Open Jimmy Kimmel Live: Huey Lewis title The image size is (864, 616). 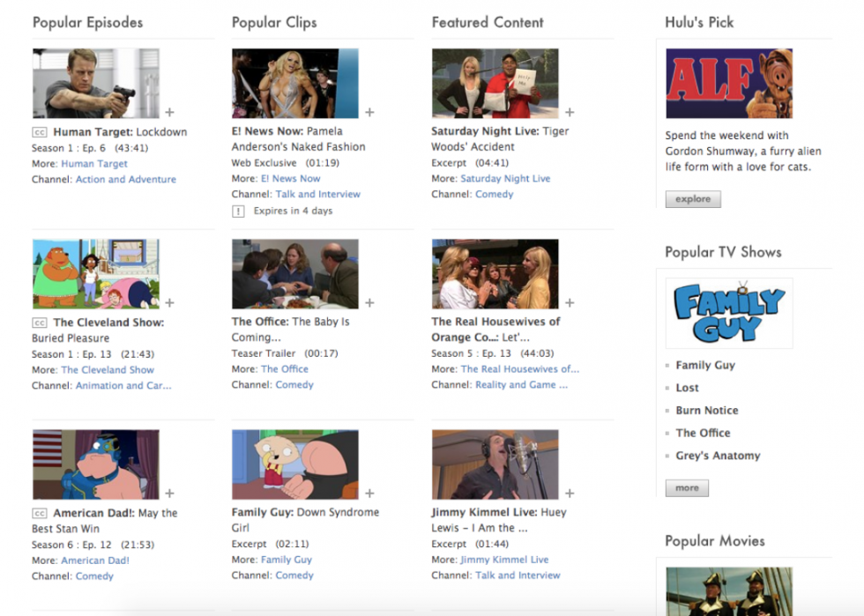[499, 520]
